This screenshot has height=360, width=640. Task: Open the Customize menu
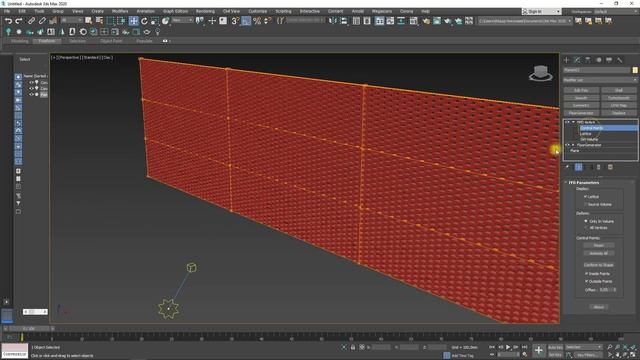pos(258,11)
